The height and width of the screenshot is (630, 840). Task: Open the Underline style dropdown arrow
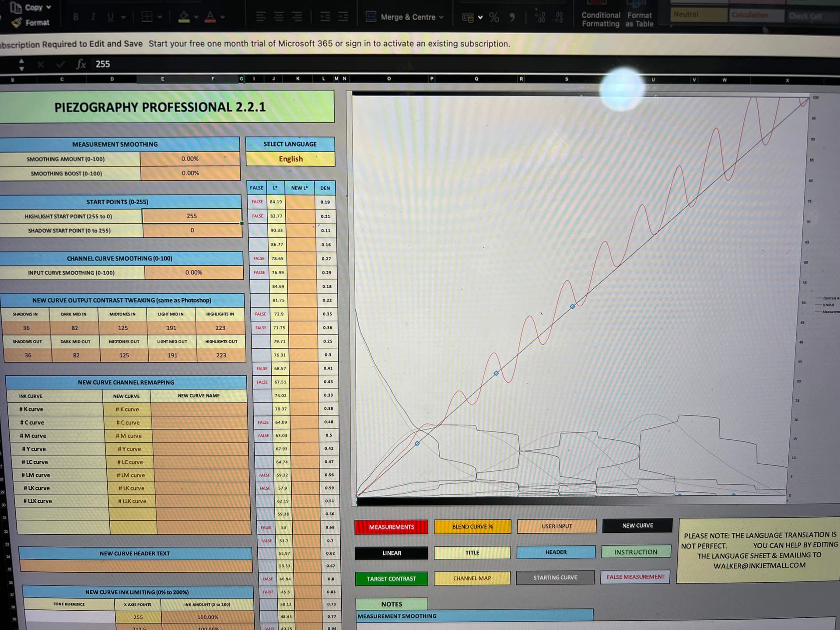[x=123, y=17]
